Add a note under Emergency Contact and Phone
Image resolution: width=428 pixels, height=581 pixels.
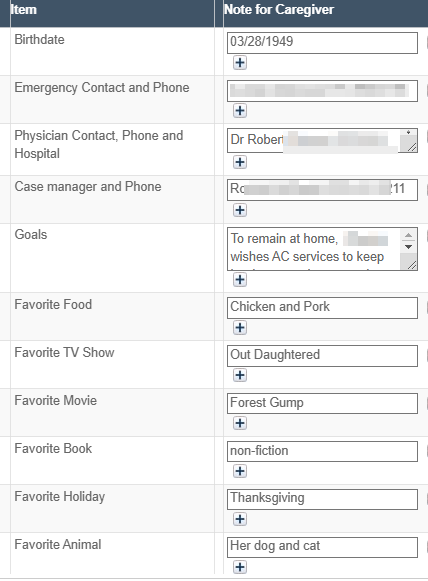coord(240,110)
